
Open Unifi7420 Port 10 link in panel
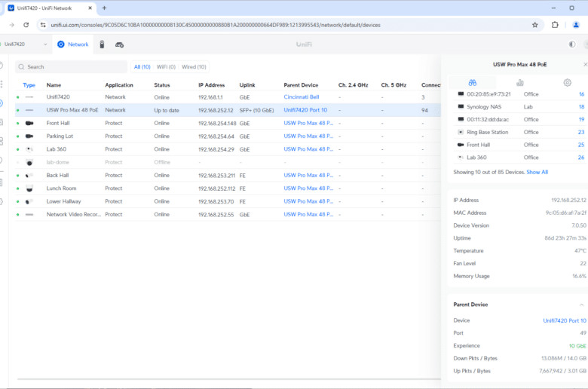pos(565,320)
